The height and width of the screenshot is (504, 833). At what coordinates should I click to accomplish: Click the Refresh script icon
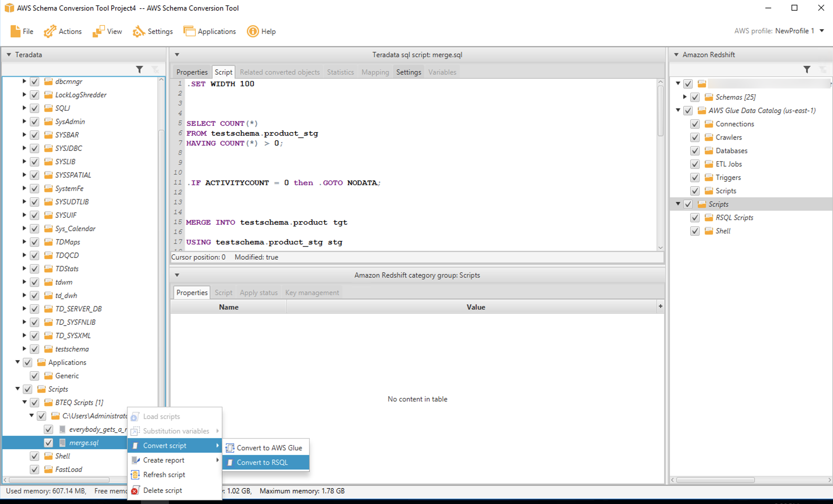click(135, 475)
